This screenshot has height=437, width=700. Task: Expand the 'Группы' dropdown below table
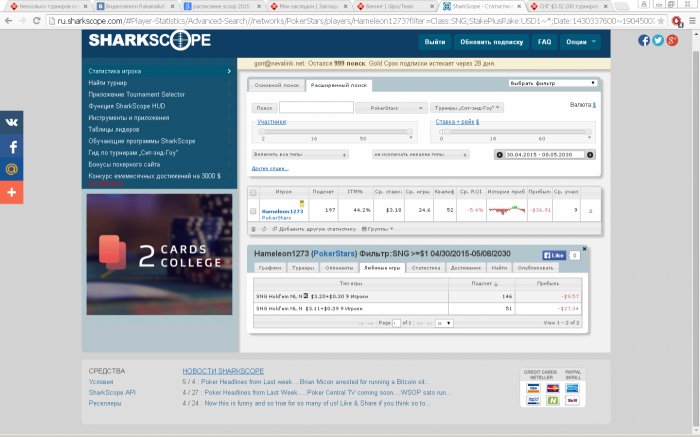pos(378,229)
